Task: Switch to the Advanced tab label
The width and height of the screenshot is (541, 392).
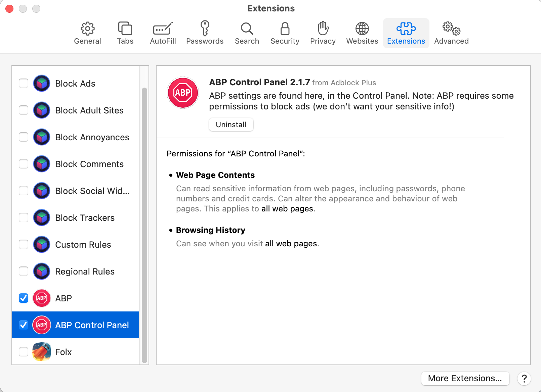Action: 451,41
